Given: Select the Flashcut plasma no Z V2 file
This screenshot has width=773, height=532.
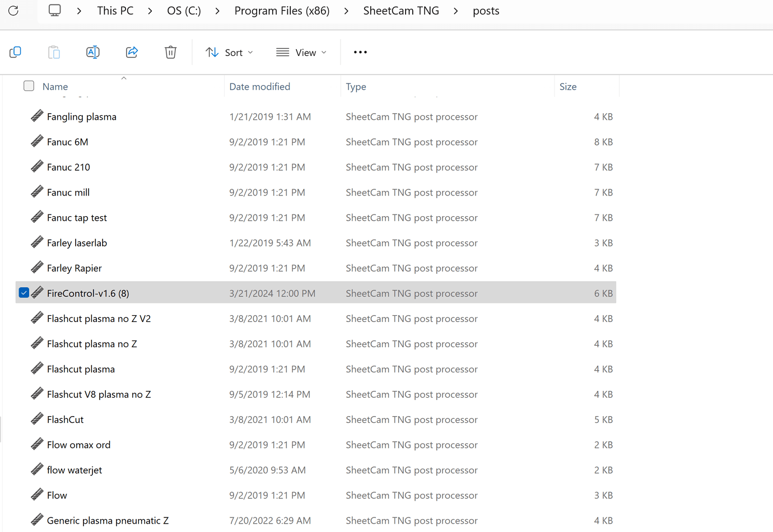Looking at the screenshot, I should [99, 319].
